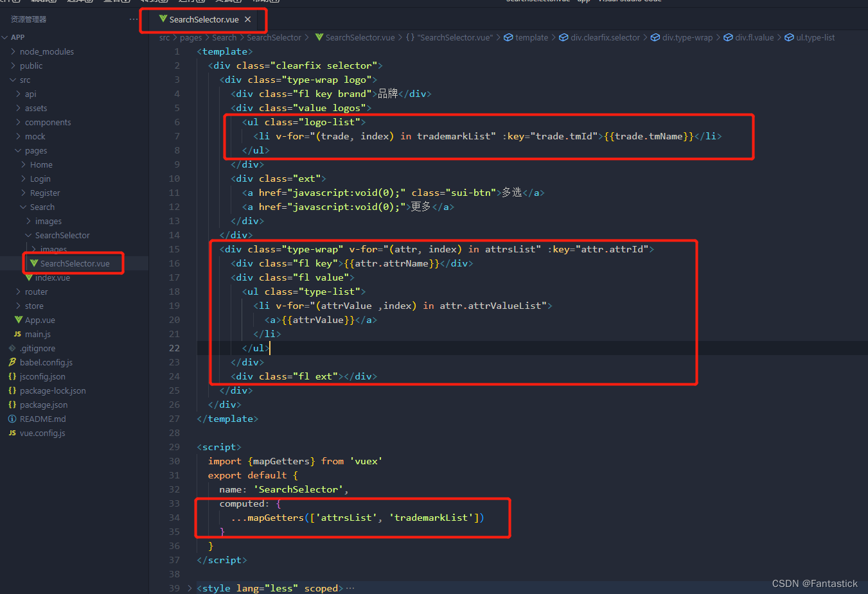The height and width of the screenshot is (594, 868).
Task: Click the div.type-wrap symbol icon in the breadcrumb
Action: pos(655,37)
